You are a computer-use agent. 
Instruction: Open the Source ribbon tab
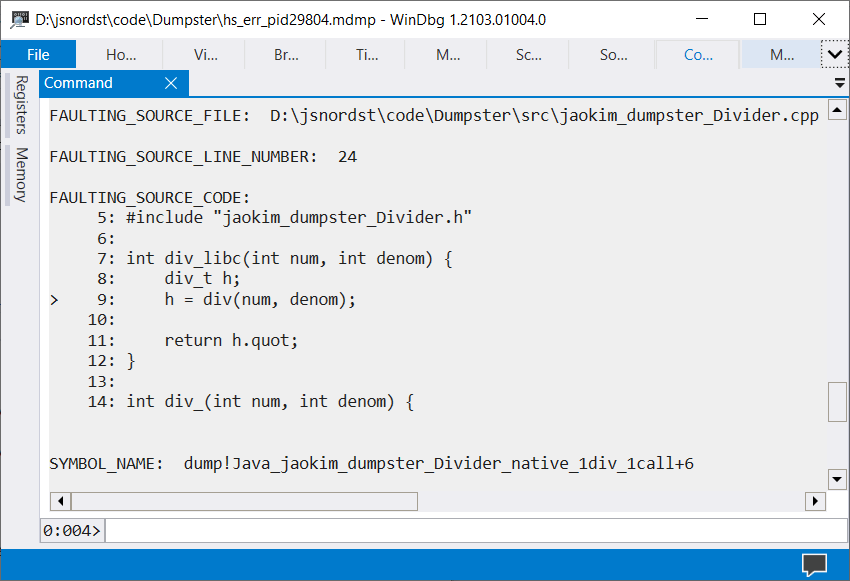(611, 55)
